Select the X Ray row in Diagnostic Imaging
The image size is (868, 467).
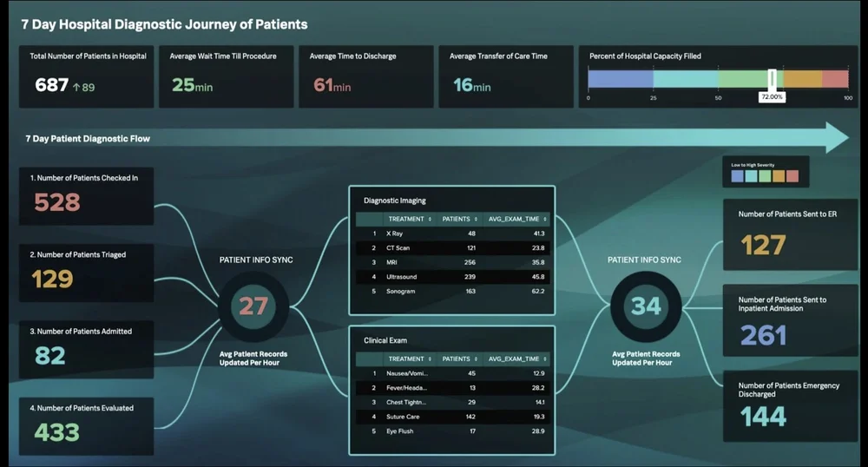click(452, 233)
